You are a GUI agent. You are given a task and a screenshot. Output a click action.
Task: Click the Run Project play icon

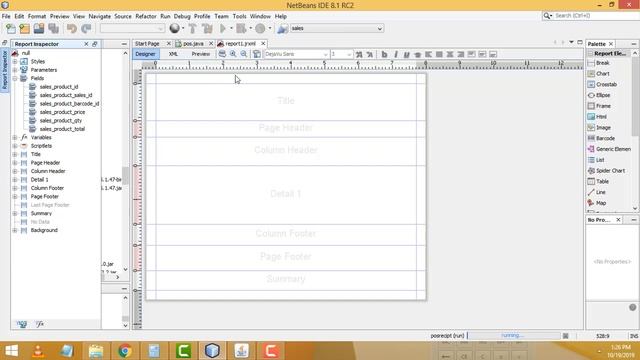pyautogui.click(x=223, y=29)
